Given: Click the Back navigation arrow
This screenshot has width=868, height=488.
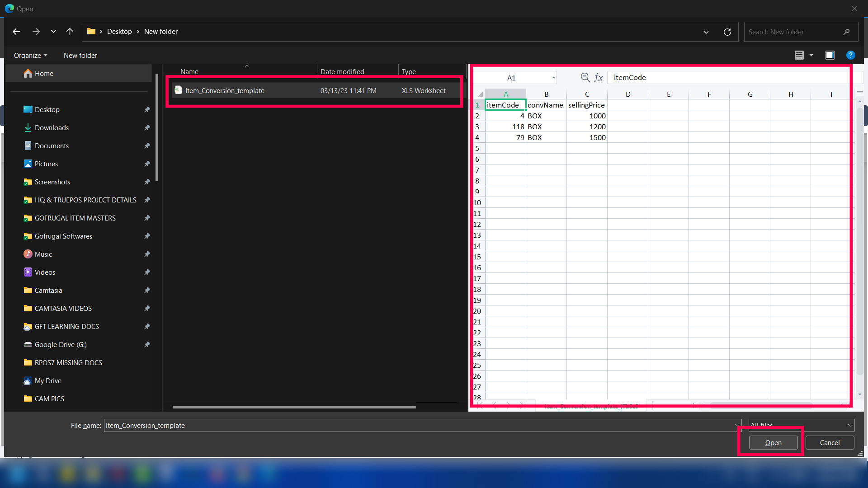Looking at the screenshot, I should pos(16,32).
